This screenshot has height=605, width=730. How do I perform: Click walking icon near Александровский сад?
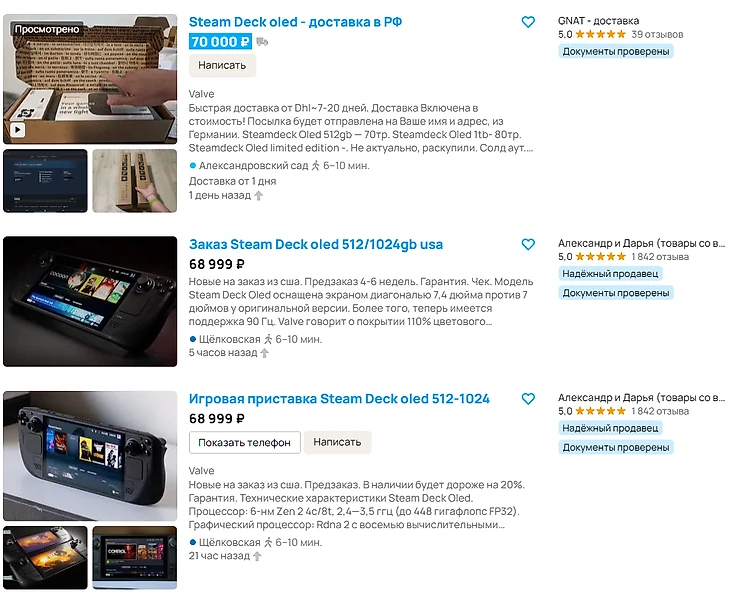pos(316,166)
